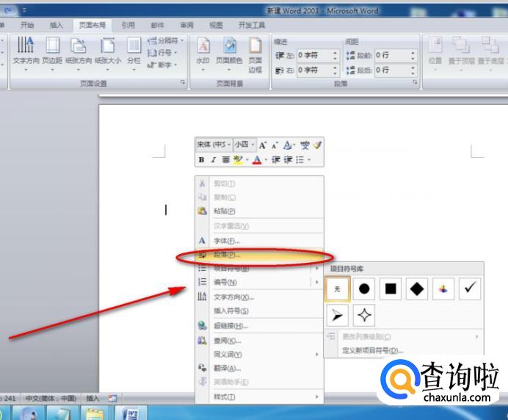
Task: Switch to the Insert (插入) ribbon tab
Action: click(56, 25)
